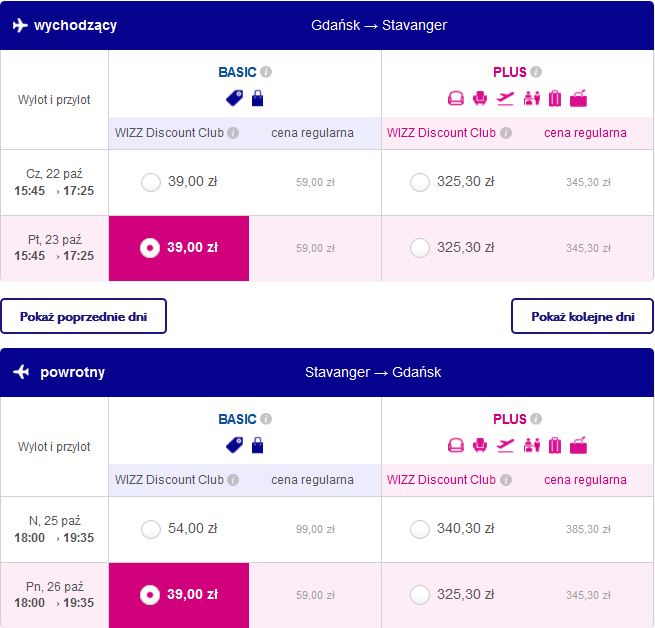655x628 pixels.
Task: Click the Pokaż poprzednie dni button
Action: coord(83,316)
